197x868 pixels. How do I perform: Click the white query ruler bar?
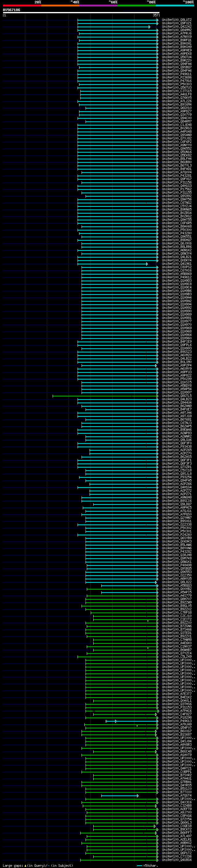pyautogui.click(x=81, y=13)
